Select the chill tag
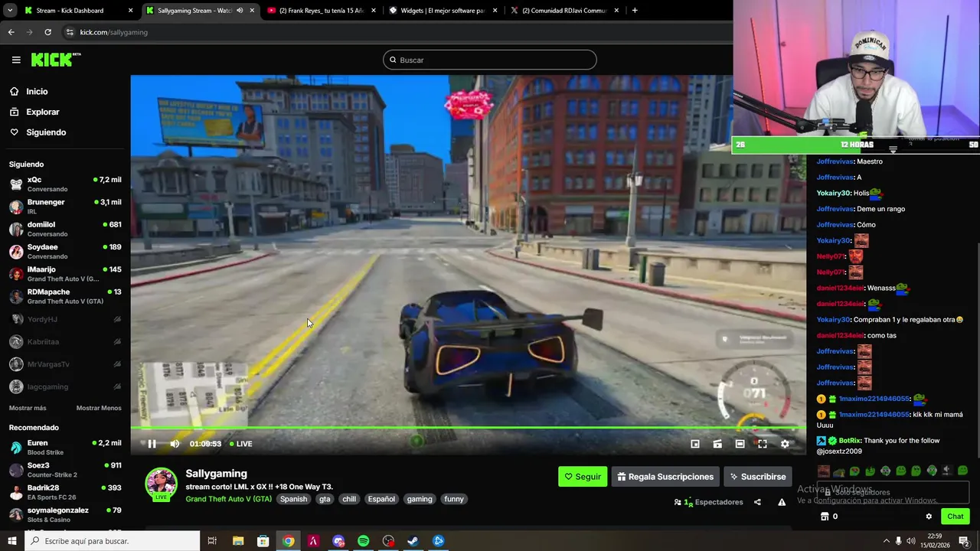 point(349,499)
